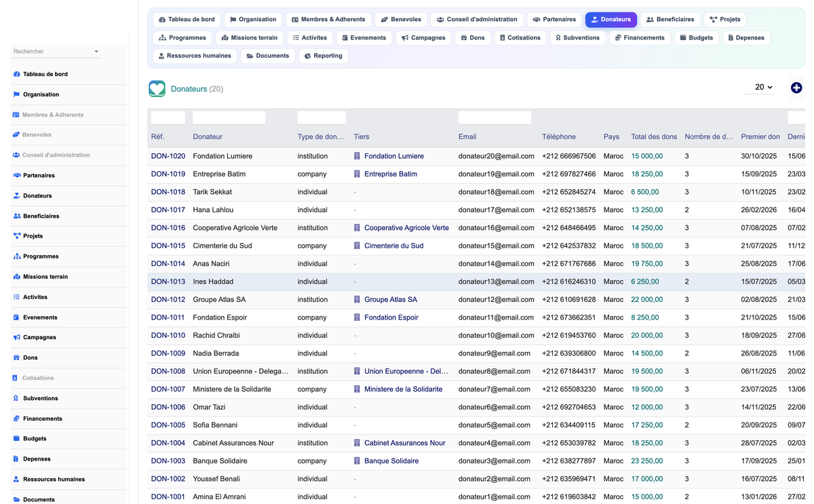
Task: Click sidebar Beneficiaires people icon
Action: point(16,216)
